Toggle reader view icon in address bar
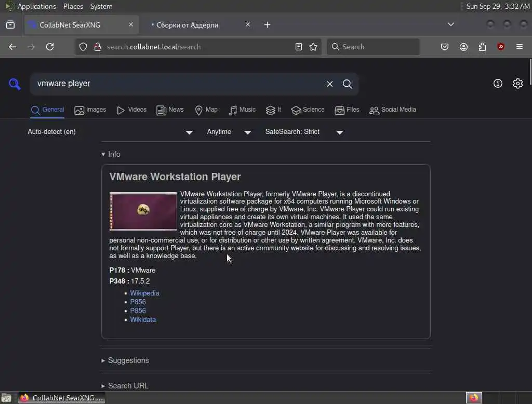Screen dimensions: 532x404 [x=299, y=47]
